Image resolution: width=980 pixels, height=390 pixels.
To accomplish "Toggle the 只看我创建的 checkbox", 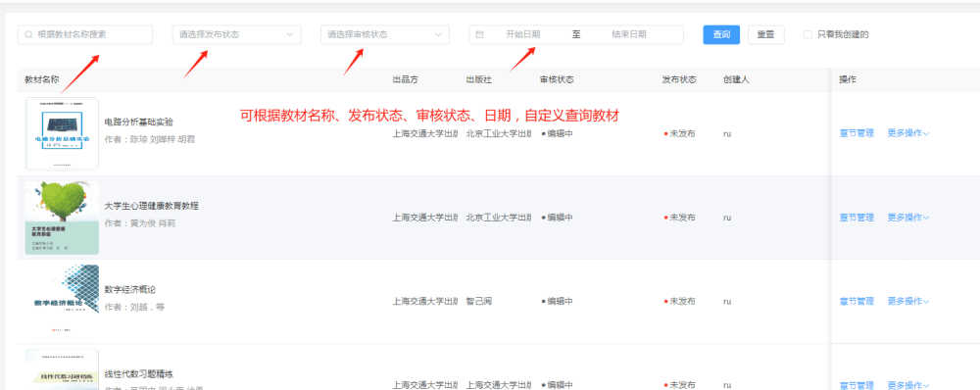I will [808, 35].
